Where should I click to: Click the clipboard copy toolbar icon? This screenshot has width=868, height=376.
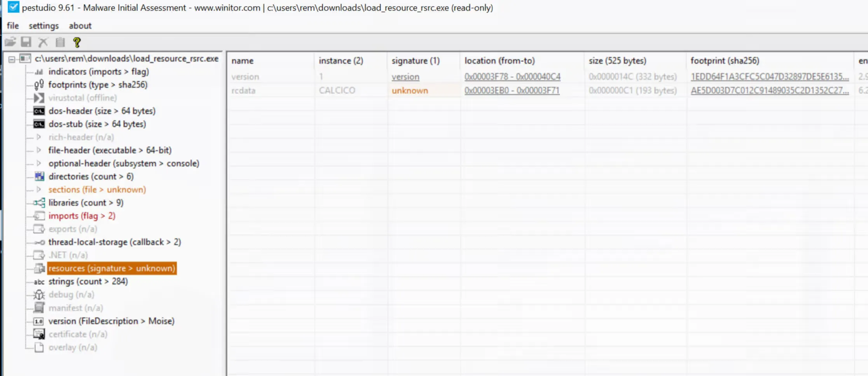(59, 42)
